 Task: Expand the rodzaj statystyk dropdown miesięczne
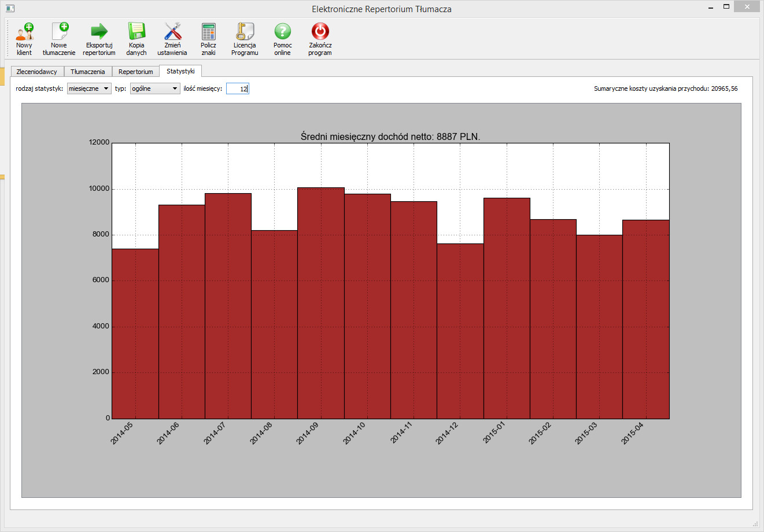pos(89,88)
